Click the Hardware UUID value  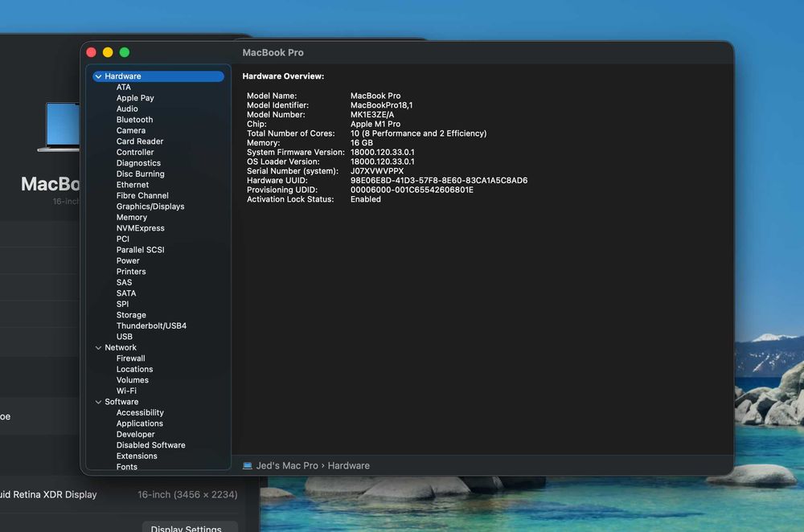[x=439, y=180]
